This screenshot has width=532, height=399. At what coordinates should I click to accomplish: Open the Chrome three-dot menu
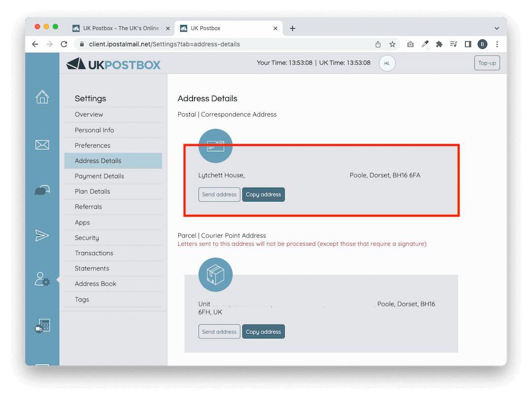pyautogui.click(x=497, y=44)
